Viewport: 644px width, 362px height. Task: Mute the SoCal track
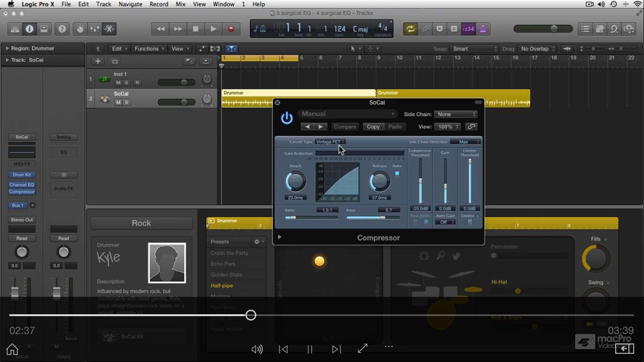click(x=118, y=102)
